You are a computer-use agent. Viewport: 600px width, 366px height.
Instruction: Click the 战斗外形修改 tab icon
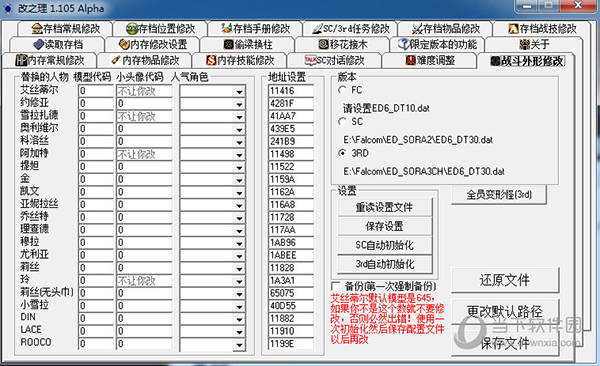[x=496, y=61]
